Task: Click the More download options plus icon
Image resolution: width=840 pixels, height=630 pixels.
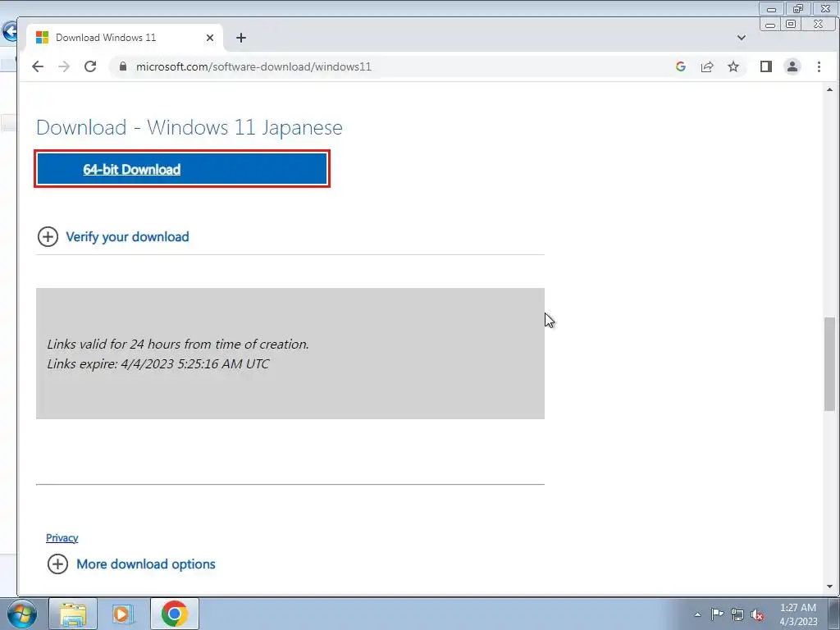Action: tap(58, 564)
